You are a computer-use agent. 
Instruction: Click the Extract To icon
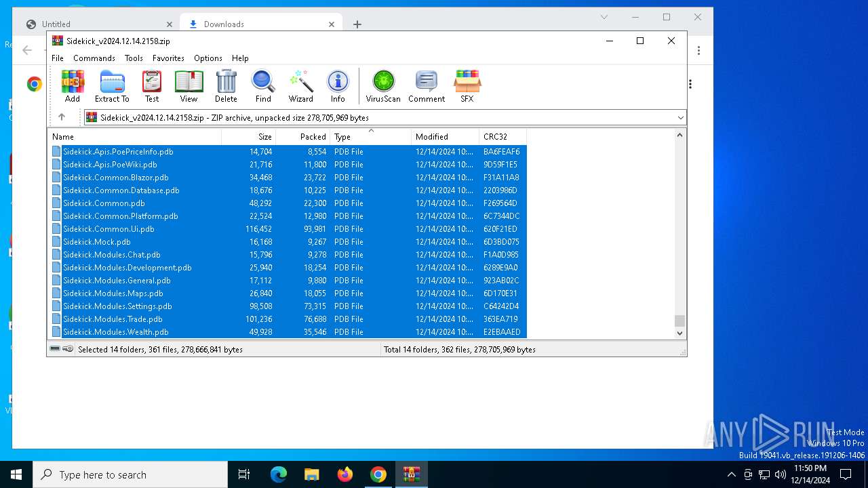112,86
